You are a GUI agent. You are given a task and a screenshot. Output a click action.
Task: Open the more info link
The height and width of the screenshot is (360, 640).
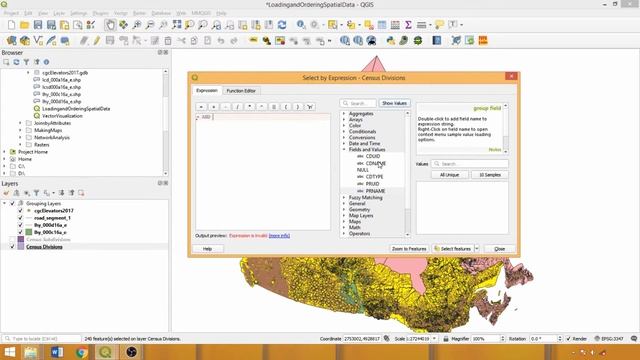point(279,236)
